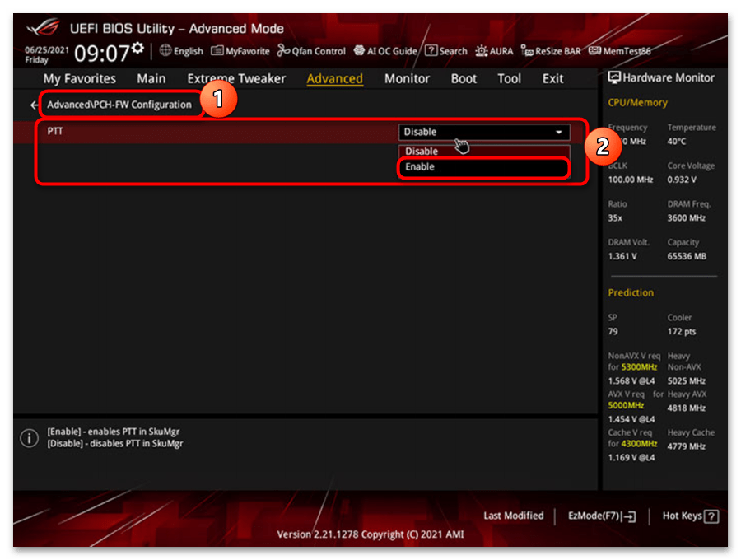This screenshot has height=560, width=741.
Task: Click the CPU/Memory section heading
Action: click(x=637, y=103)
